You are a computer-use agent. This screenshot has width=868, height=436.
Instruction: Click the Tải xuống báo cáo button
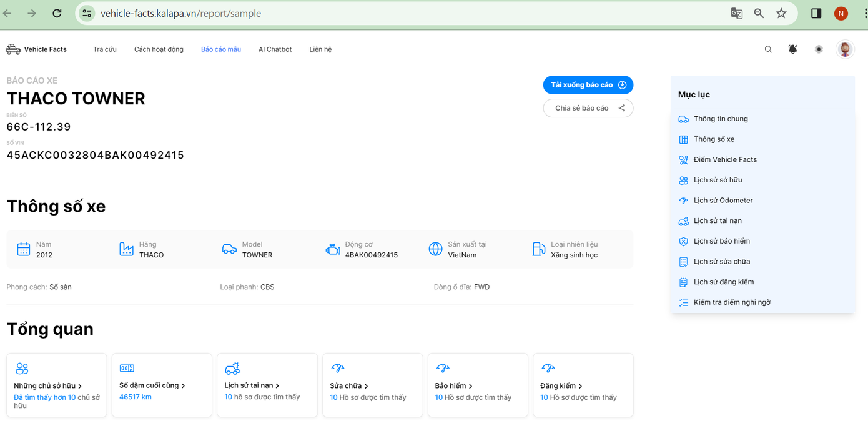pos(588,85)
